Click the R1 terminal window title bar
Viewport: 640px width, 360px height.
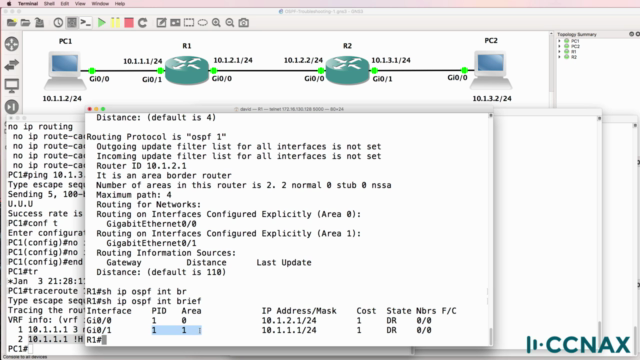click(x=289, y=109)
